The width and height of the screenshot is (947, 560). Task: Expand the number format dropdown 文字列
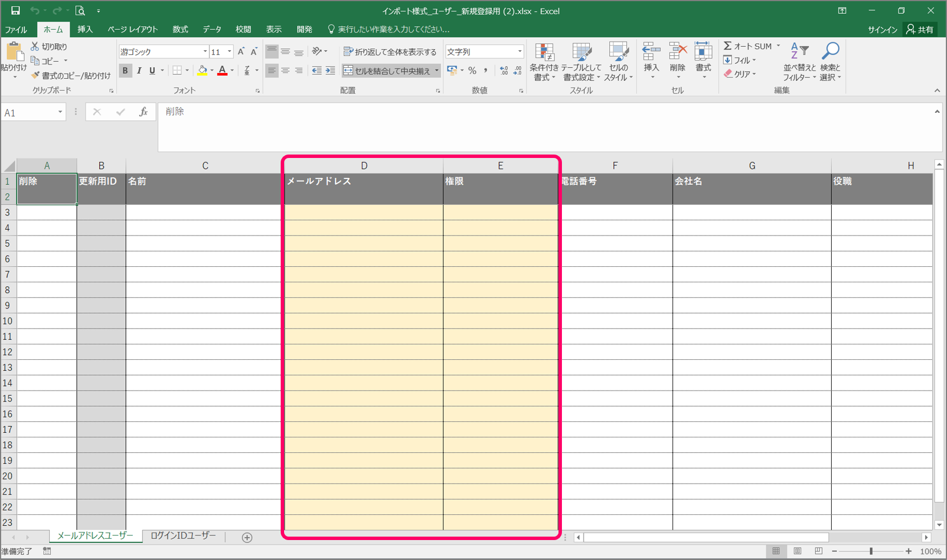point(519,52)
